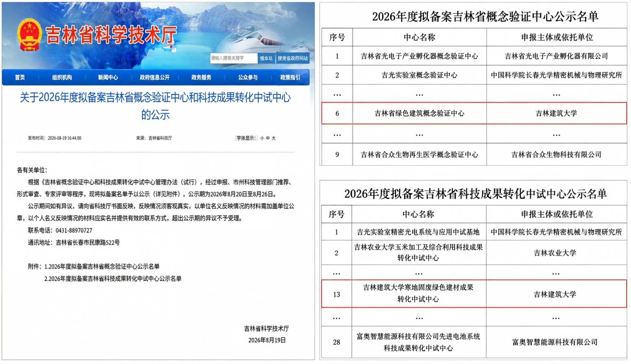Click the cell 吉林省绿色建筑概念验证中心
The width and height of the screenshot is (631, 364).
(x=419, y=113)
